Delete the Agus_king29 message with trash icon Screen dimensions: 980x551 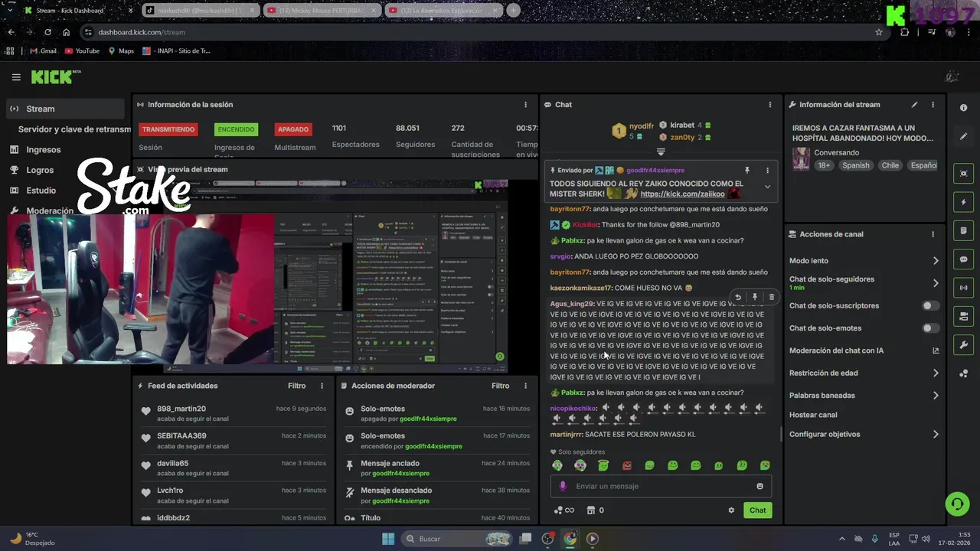pyautogui.click(x=771, y=297)
